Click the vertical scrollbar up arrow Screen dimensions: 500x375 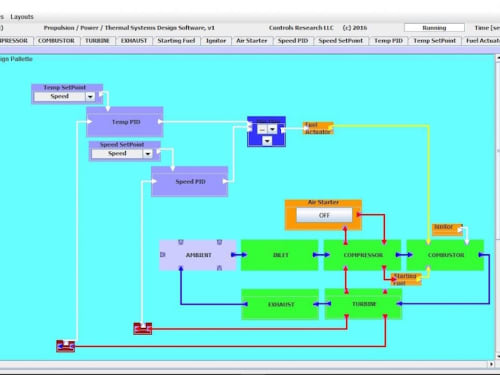498,58
